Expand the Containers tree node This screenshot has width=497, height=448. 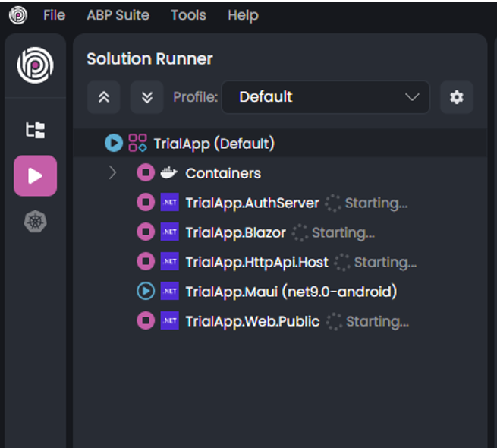tap(113, 173)
